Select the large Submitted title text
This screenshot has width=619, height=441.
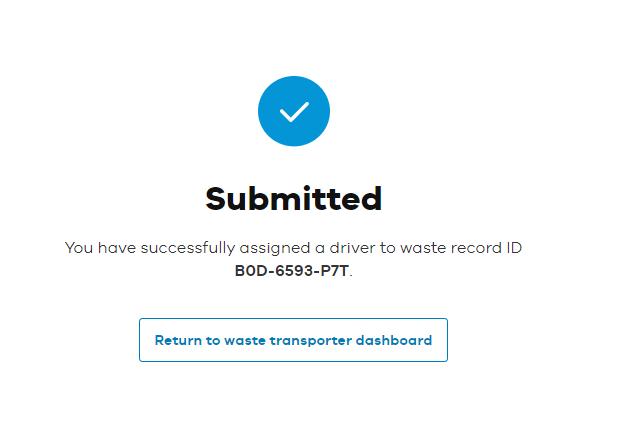pyautogui.click(x=293, y=198)
